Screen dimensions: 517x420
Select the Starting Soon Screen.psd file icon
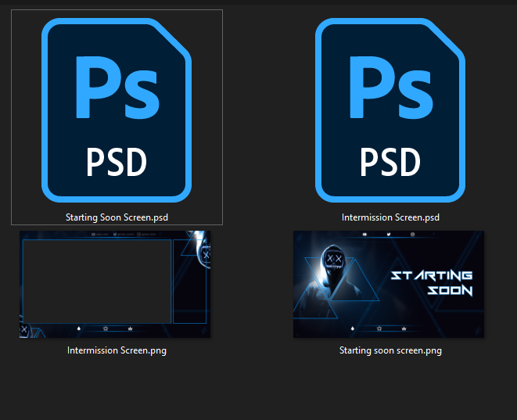pos(117,110)
